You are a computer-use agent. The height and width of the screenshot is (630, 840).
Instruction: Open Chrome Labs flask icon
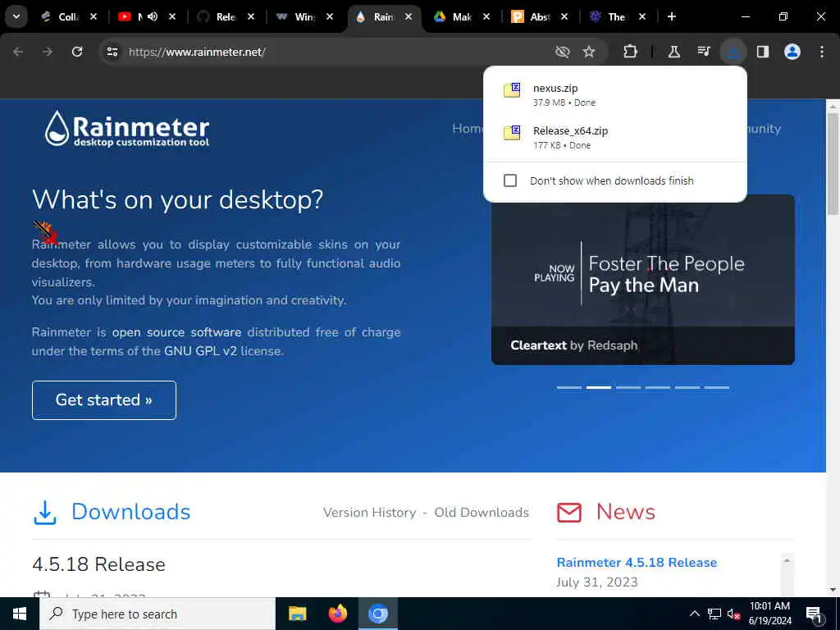click(674, 52)
